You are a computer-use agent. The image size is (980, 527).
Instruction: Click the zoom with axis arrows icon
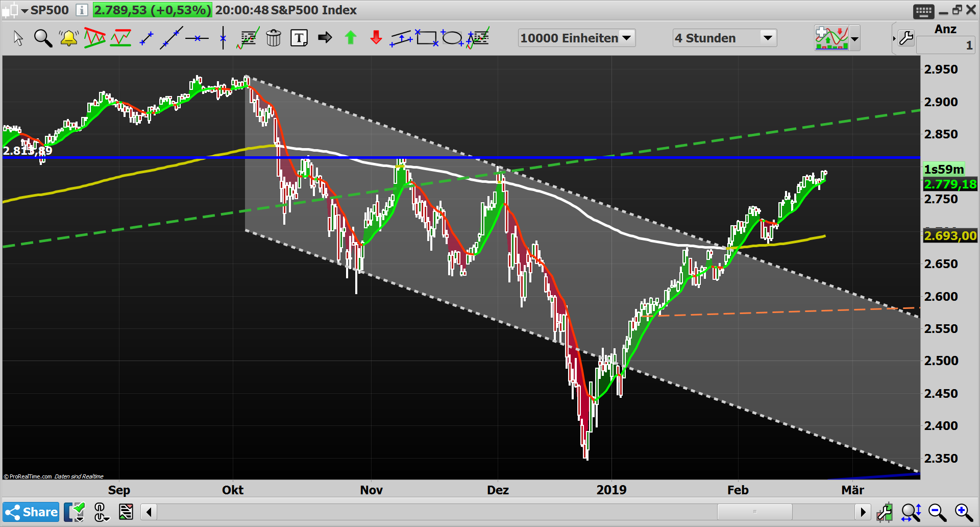point(912,512)
